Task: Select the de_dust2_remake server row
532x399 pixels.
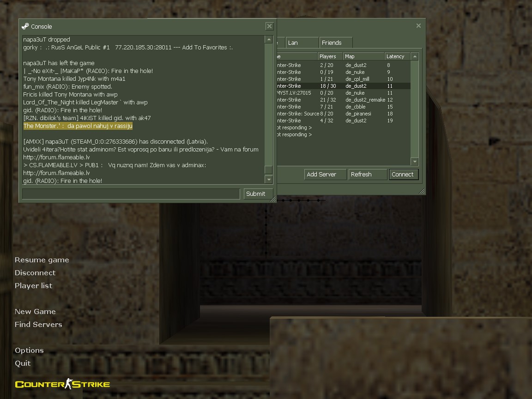Action: tap(344, 100)
